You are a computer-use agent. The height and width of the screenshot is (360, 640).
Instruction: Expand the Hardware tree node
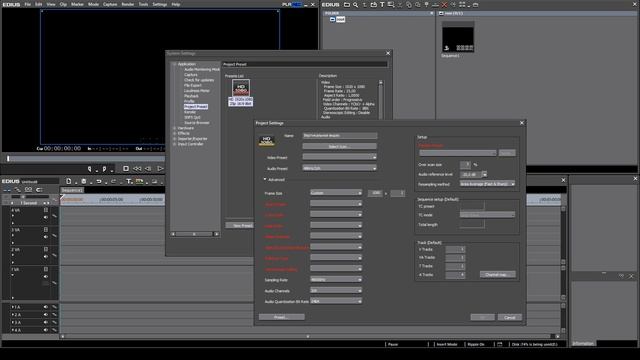tap(175, 128)
